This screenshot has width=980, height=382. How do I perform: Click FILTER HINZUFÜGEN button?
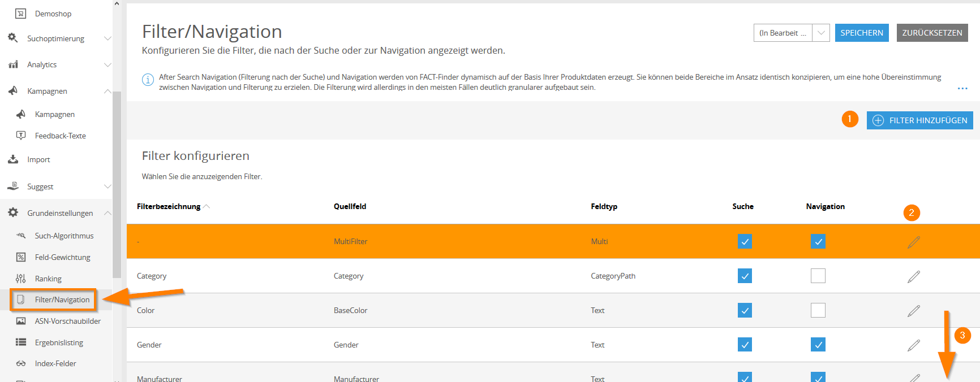coord(920,120)
